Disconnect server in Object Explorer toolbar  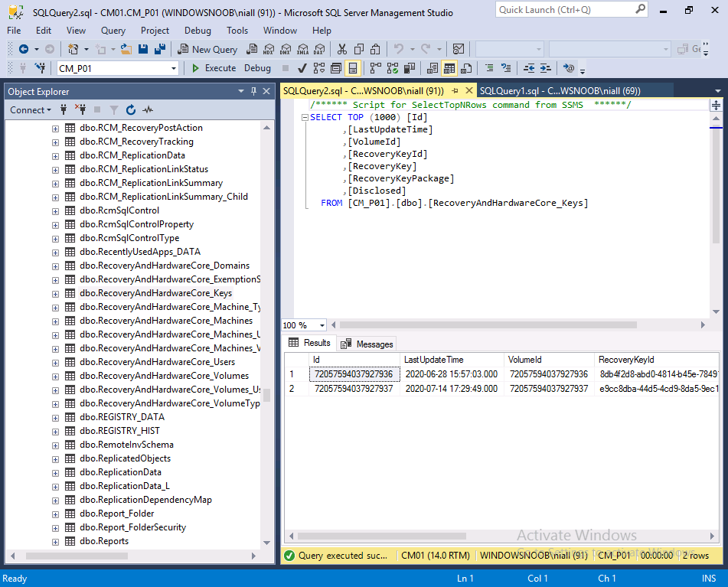pyautogui.click(x=80, y=110)
